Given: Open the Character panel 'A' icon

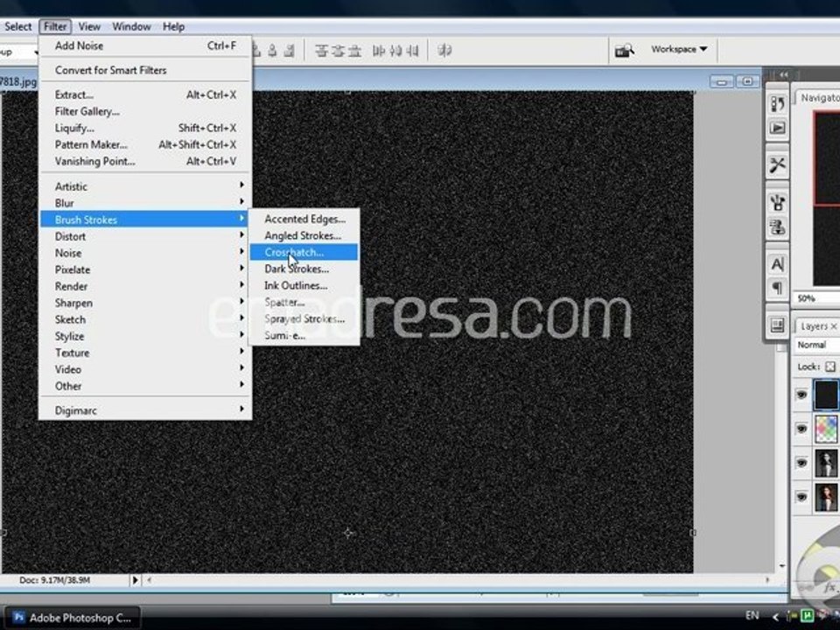Looking at the screenshot, I should tap(777, 264).
